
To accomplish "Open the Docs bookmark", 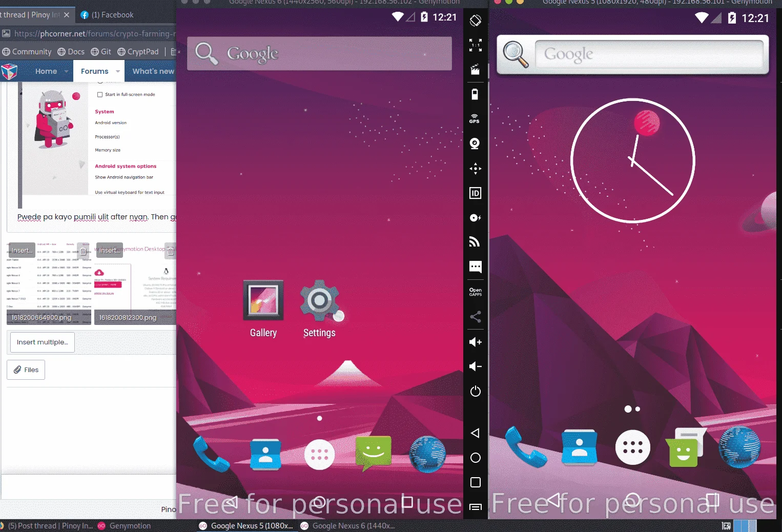I will (71, 52).
